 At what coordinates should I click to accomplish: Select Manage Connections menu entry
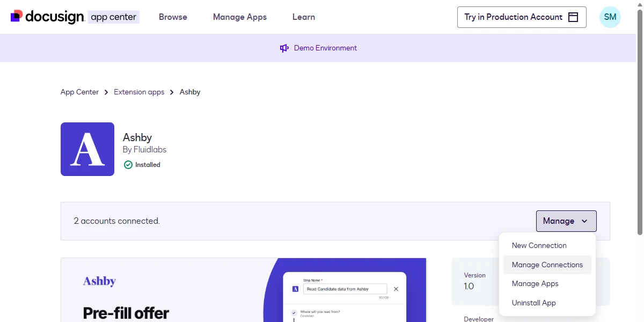(x=547, y=265)
